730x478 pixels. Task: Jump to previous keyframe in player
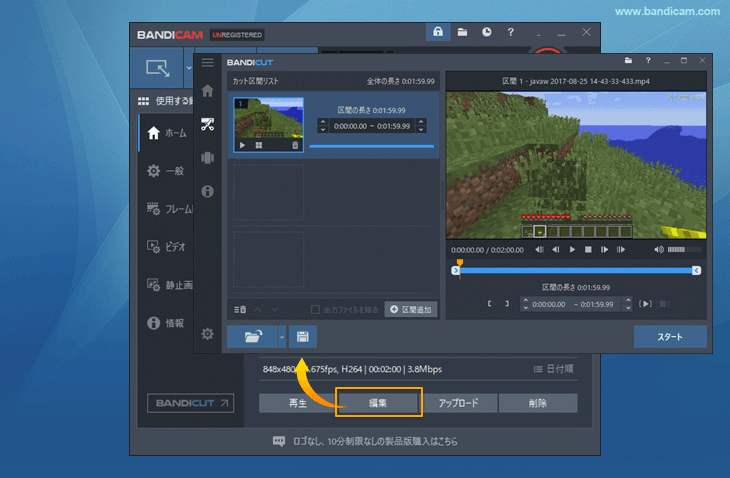click(539, 249)
